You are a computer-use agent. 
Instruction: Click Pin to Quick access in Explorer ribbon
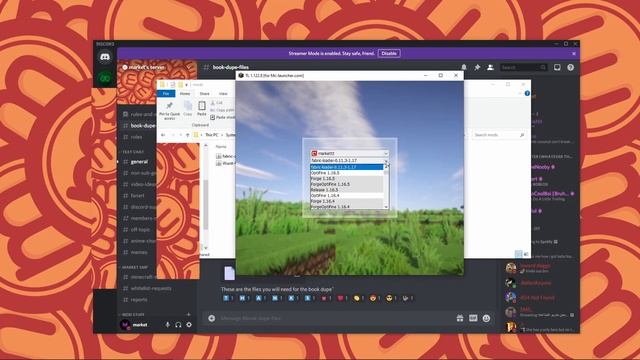click(x=169, y=111)
